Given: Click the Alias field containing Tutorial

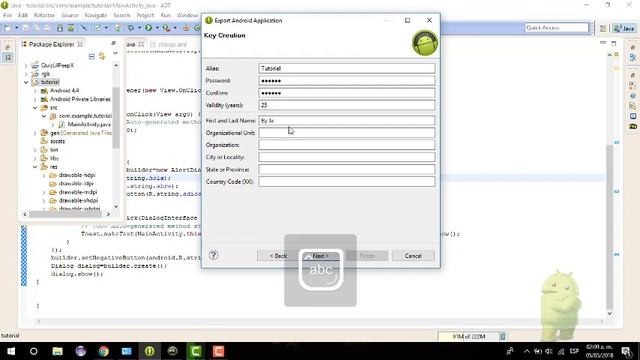Looking at the screenshot, I should [347, 68].
